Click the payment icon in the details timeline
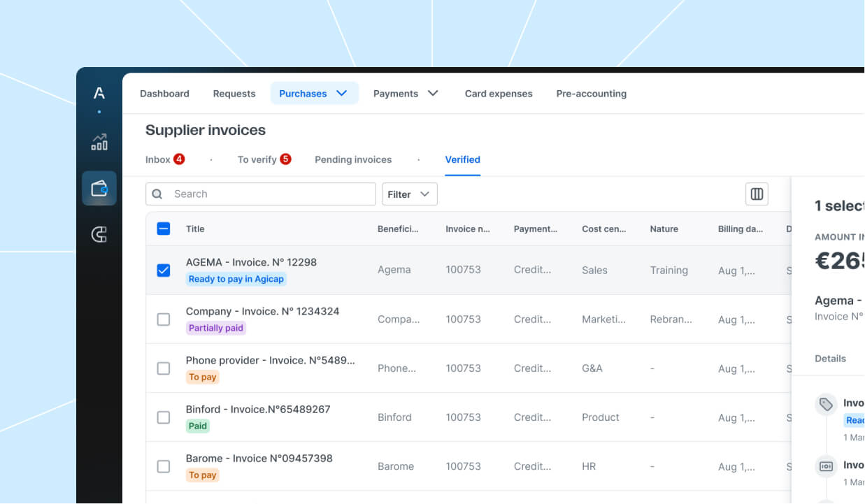 coord(826,466)
